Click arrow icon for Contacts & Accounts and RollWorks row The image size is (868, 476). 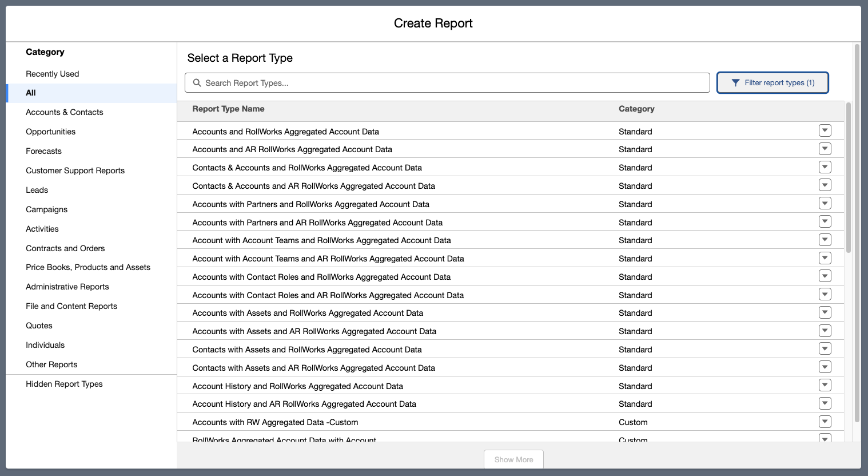pos(825,167)
